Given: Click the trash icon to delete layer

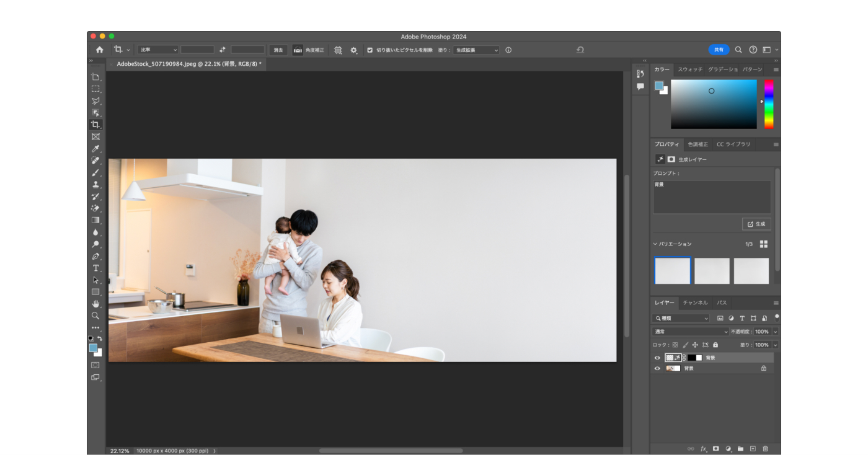Looking at the screenshot, I should click(765, 449).
